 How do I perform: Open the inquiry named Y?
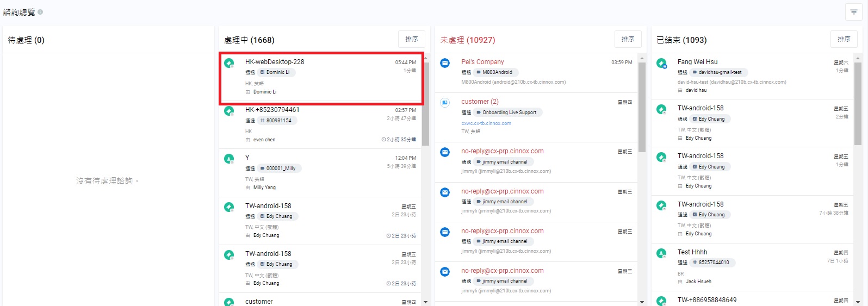(x=320, y=173)
